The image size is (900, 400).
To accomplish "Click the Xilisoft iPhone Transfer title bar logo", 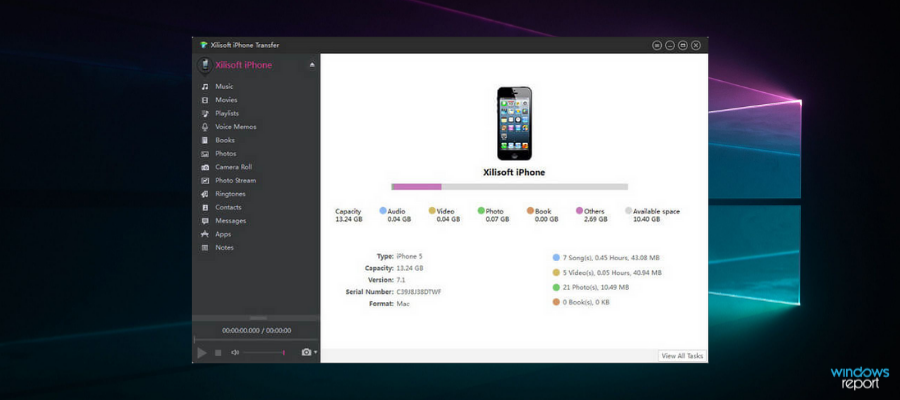I will pos(203,45).
